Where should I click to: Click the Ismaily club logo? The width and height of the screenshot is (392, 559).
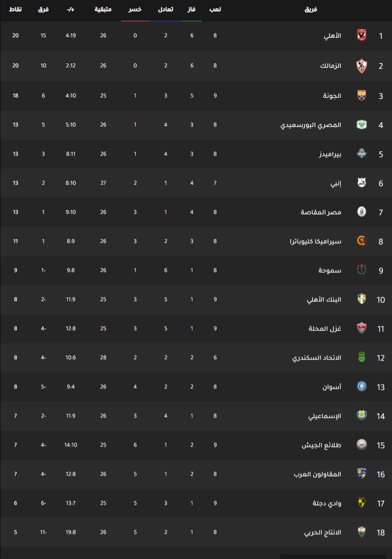tap(361, 415)
